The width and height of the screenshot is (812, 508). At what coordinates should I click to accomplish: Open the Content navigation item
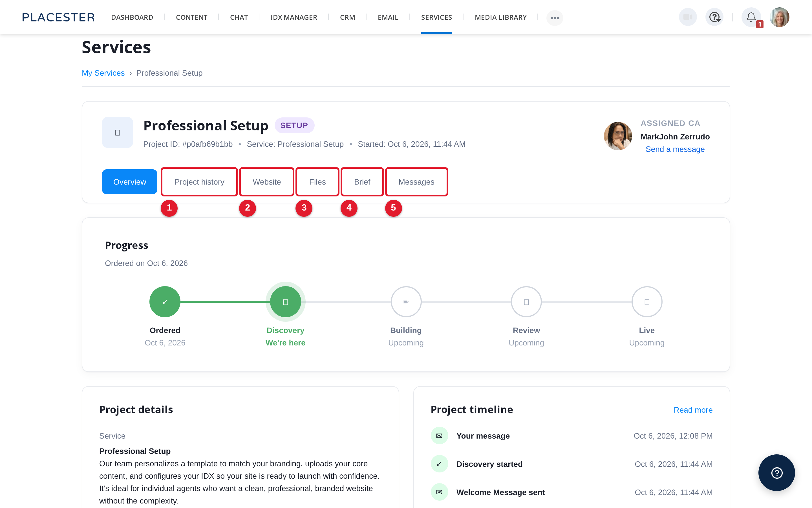(x=192, y=17)
